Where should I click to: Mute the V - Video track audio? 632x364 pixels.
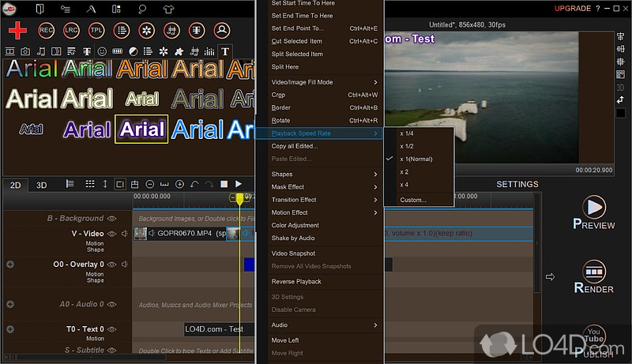(x=124, y=234)
